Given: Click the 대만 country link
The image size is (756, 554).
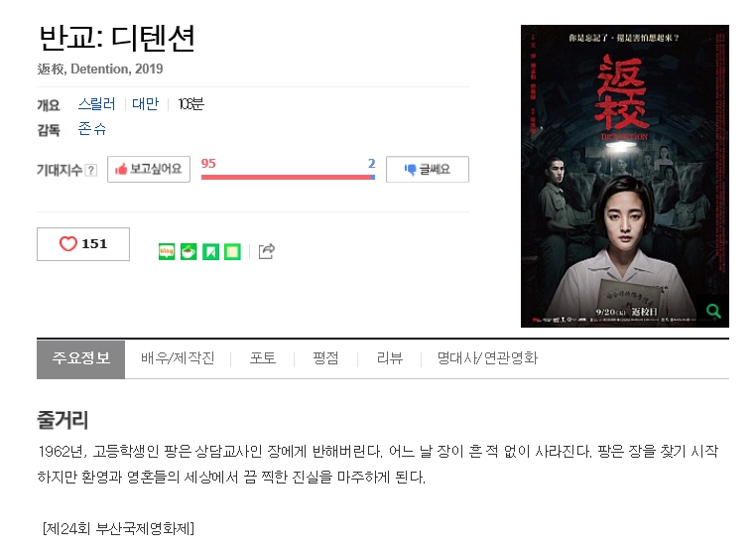Looking at the screenshot, I should pyautogui.click(x=145, y=104).
